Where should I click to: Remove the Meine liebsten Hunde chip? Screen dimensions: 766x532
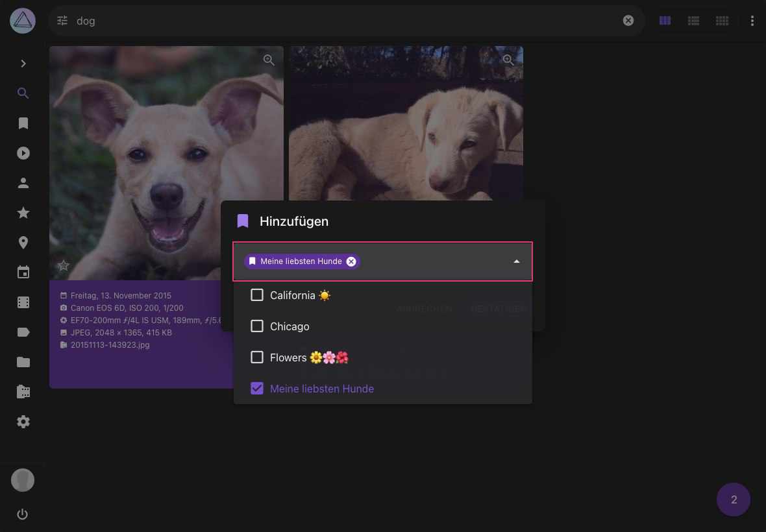point(351,261)
